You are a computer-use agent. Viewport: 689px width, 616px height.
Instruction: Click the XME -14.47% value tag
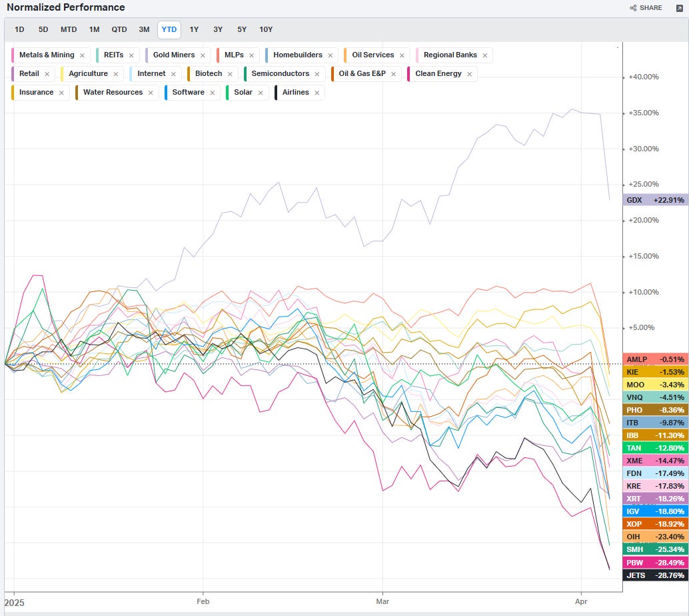655,461
